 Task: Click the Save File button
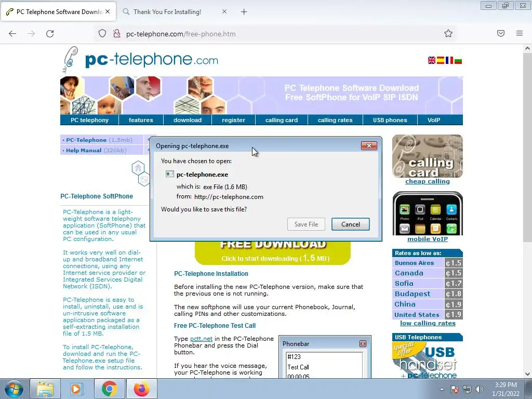(x=306, y=224)
